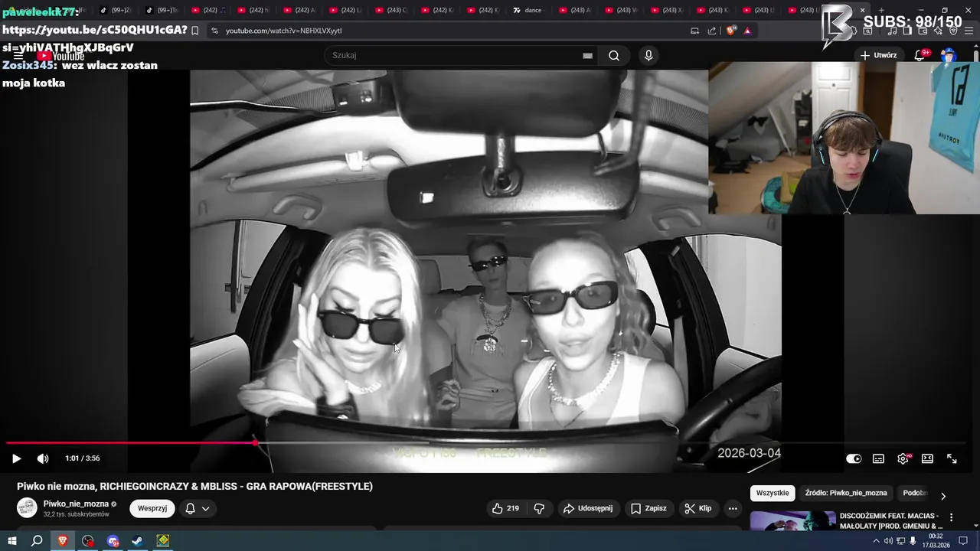Resume video with the play button
The height and width of the screenshot is (551, 980).
pos(16,458)
